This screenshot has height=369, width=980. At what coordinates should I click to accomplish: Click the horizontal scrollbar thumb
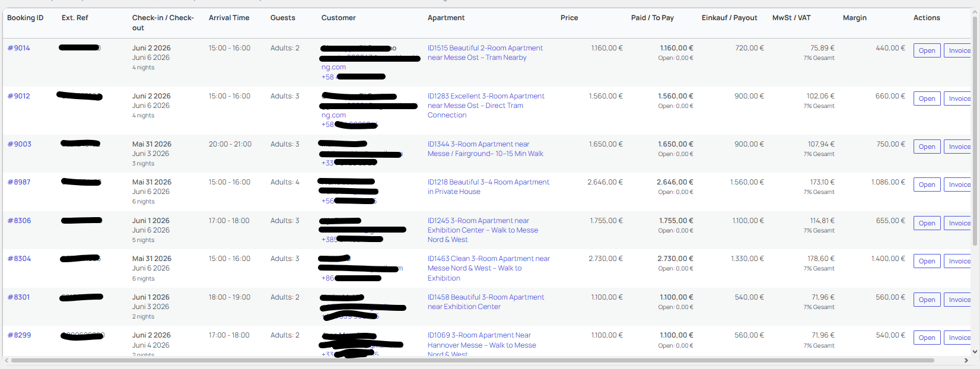(x=472, y=360)
